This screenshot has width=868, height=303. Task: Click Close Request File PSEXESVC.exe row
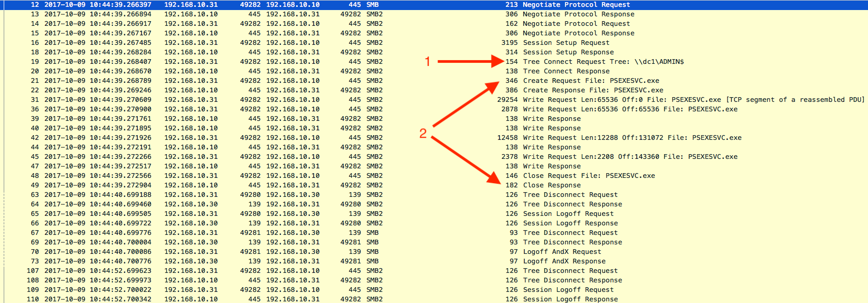589,176
